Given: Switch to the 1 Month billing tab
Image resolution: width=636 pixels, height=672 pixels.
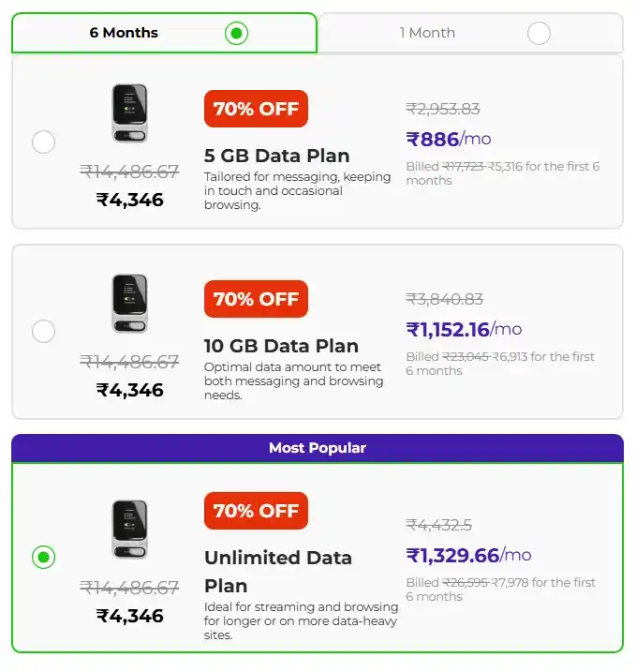Looking at the screenshot, I should click(x=468, y=33).
